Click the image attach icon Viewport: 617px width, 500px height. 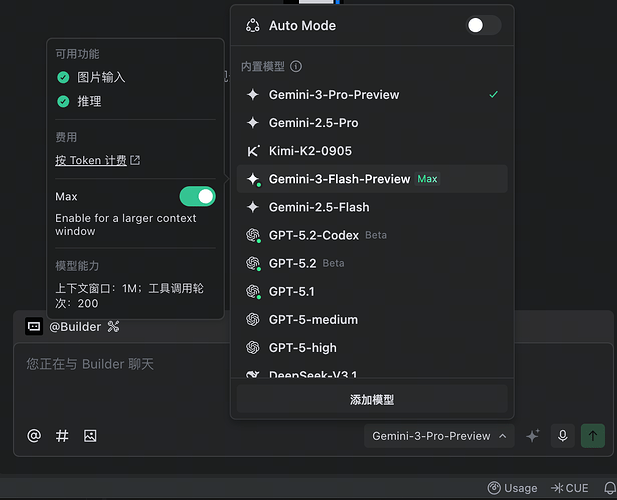90,436
